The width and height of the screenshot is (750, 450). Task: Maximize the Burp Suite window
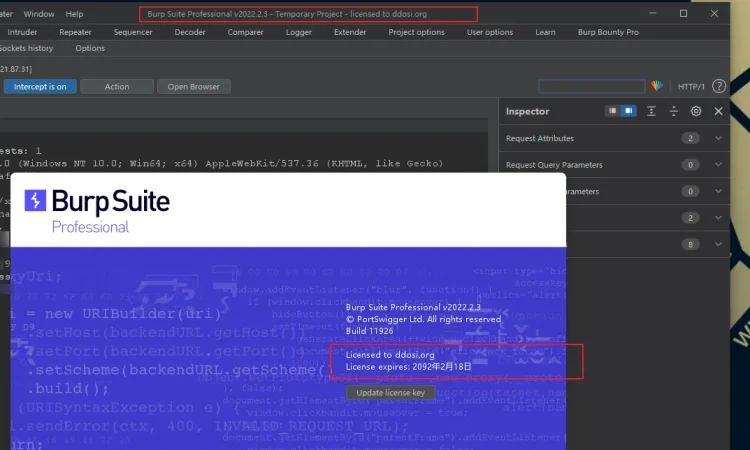[x=684, y=13]
